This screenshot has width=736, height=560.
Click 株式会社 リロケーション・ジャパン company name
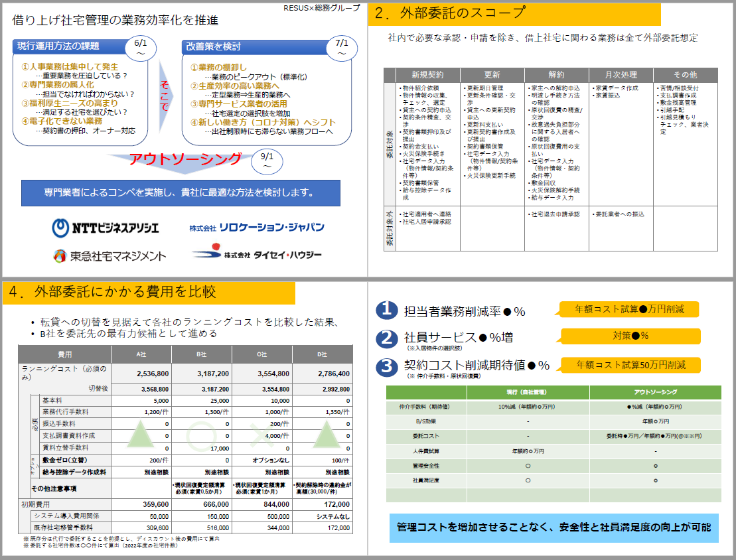coord(257,227)
